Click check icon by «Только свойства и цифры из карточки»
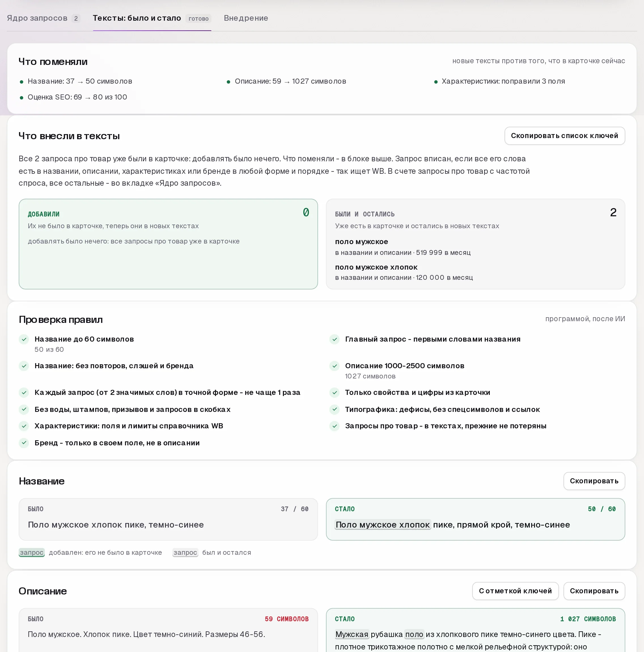 coord(334,393)
